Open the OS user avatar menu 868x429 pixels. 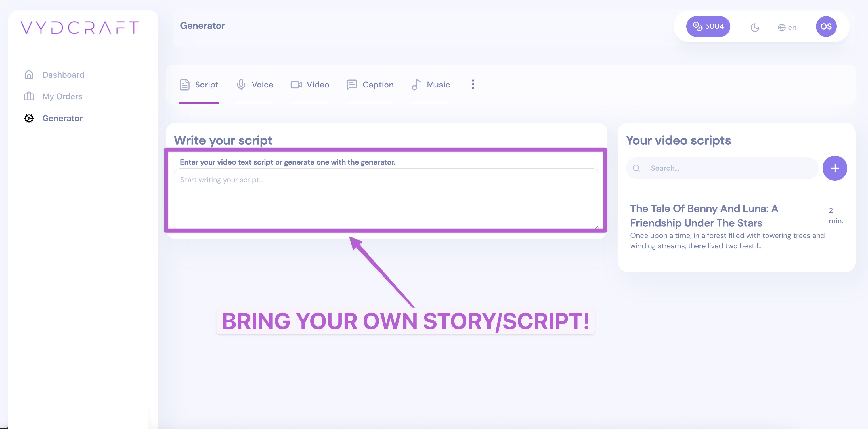coord(826,27)
